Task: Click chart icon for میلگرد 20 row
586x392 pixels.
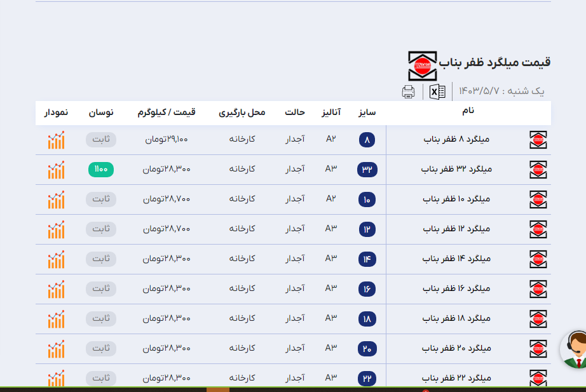Action: click(56, 349)
